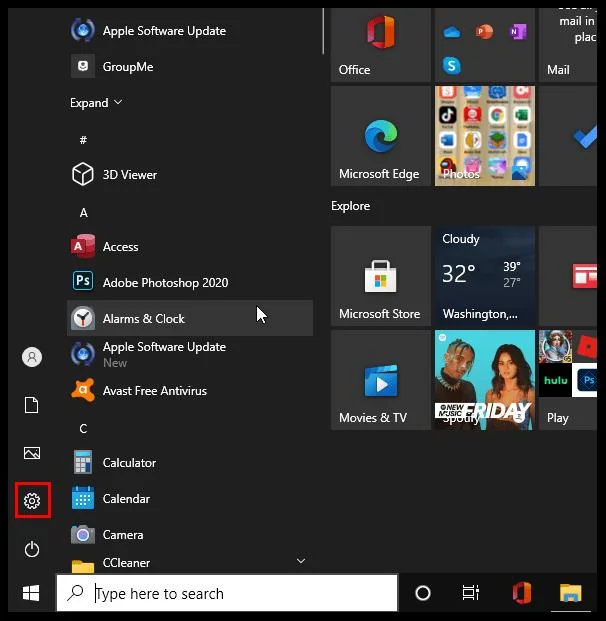This screenshot has height=621, width=606.
Task: Open the Movies & TV tile
Action: [x=381, y=380]
